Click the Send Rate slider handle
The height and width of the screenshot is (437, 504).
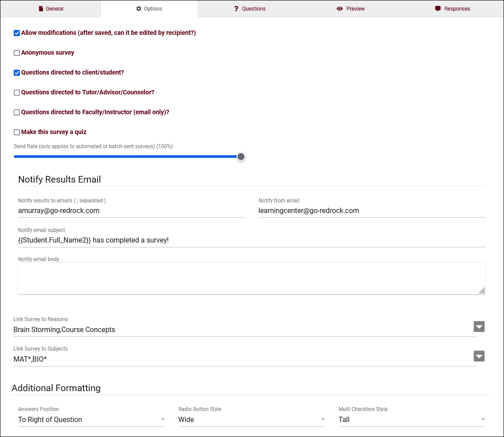pyautogui.click(x=241, y=157)
